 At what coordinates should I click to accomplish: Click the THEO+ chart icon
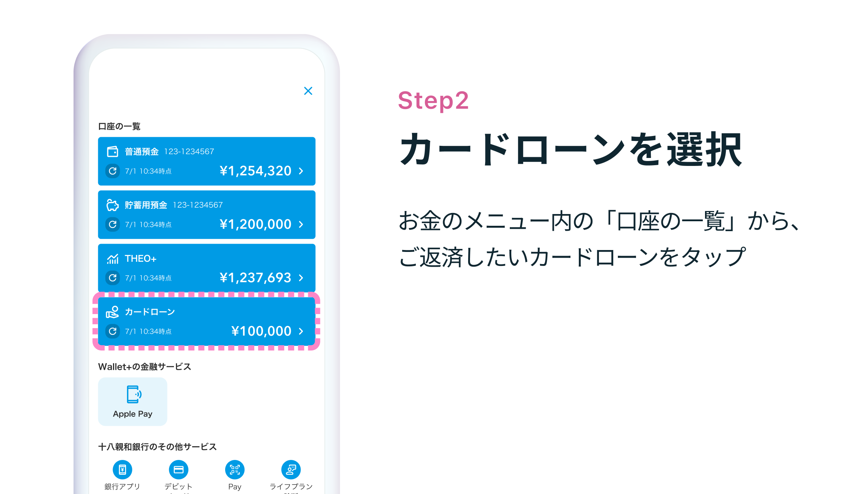pos(113,259)
